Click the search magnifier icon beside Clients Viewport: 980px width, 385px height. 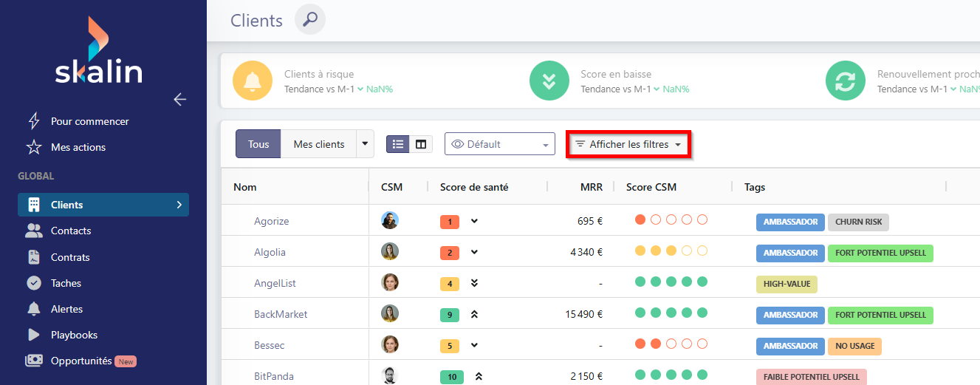pyautogui.click(x=310, y=19)
